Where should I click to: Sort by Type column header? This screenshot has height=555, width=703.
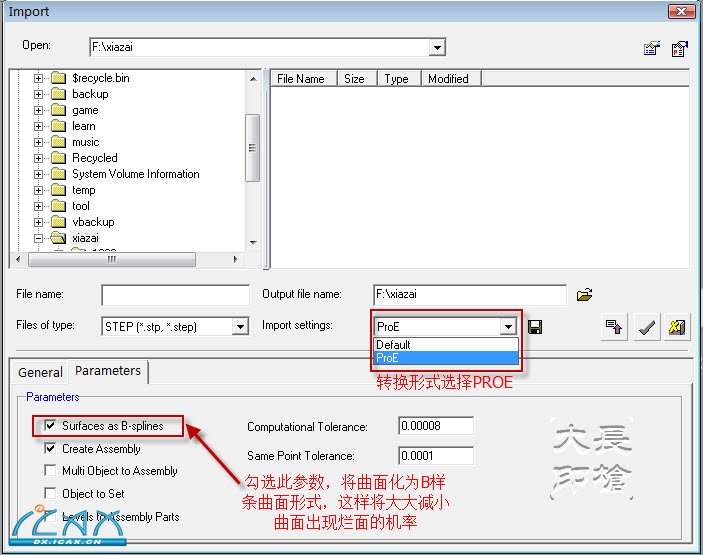point(399,78)
